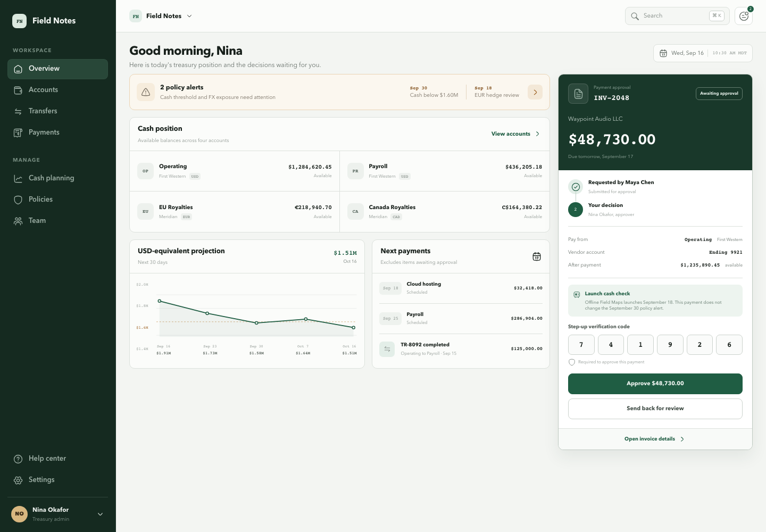Click the PR badge for the Payroll account
Screen dimensions: 766x532
point(355,171)
